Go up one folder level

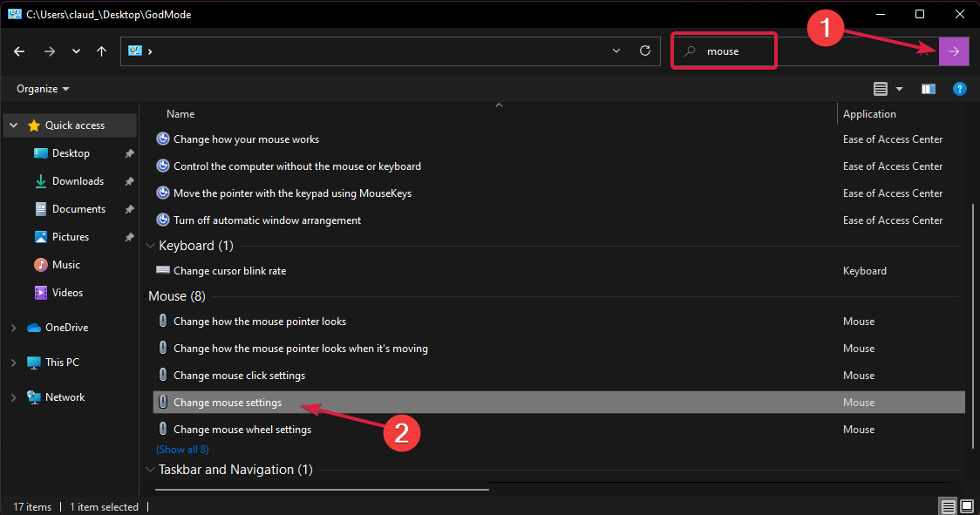pyautogui.click(x=101, y=51)
